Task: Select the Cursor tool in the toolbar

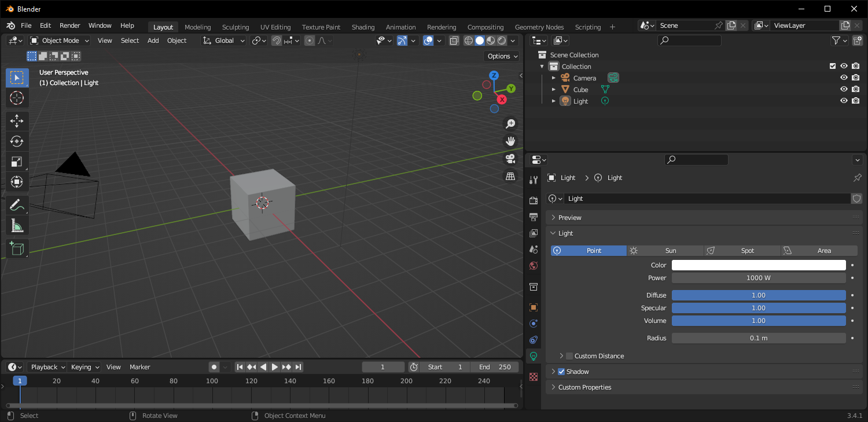Action: tap(17, 98)
